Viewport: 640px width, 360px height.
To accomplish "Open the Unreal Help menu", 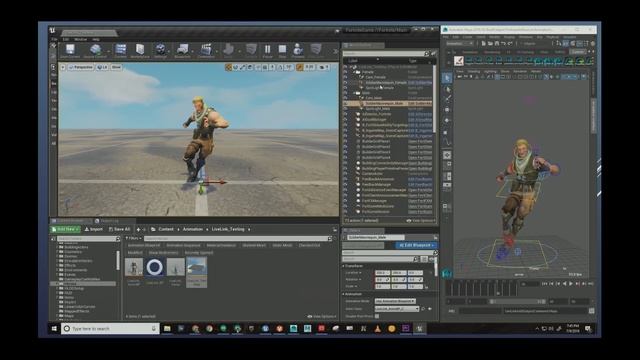I will point(96,39).
